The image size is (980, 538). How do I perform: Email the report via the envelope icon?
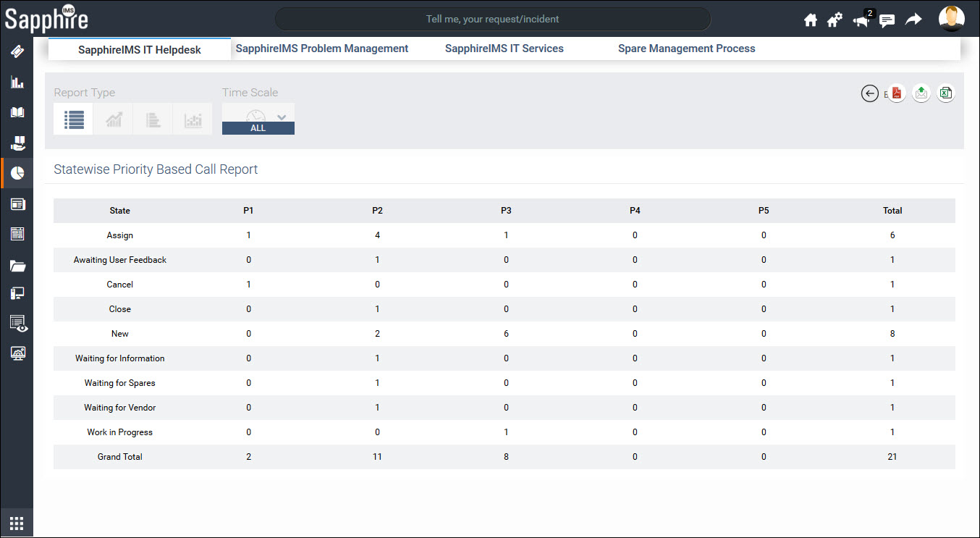921,93
